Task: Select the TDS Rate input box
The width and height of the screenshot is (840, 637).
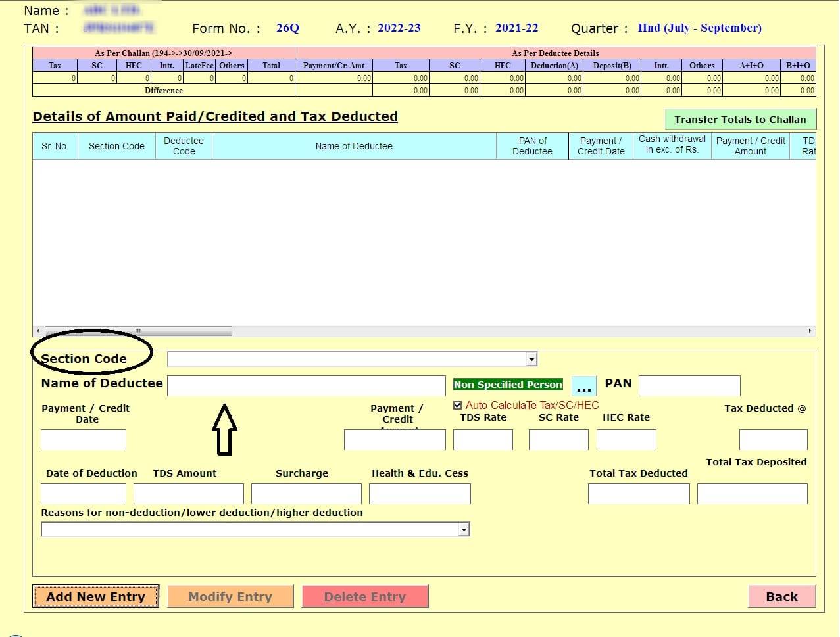Action: coord(483,440)
